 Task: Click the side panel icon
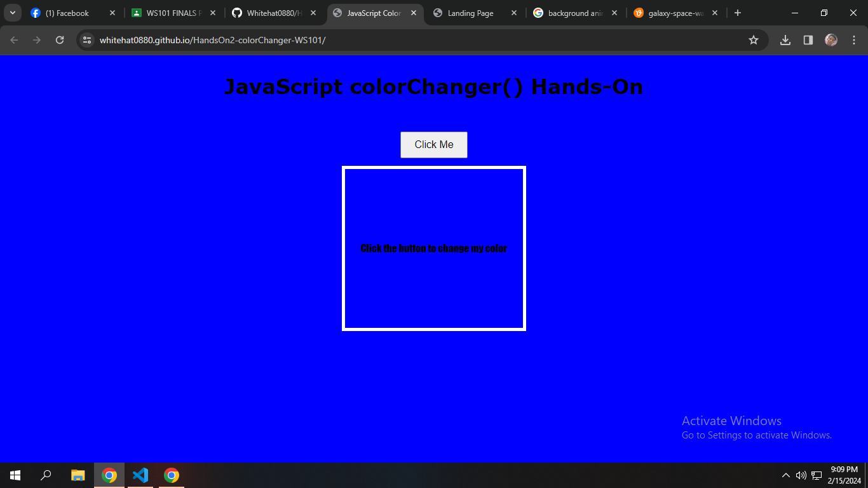(808, 39)
